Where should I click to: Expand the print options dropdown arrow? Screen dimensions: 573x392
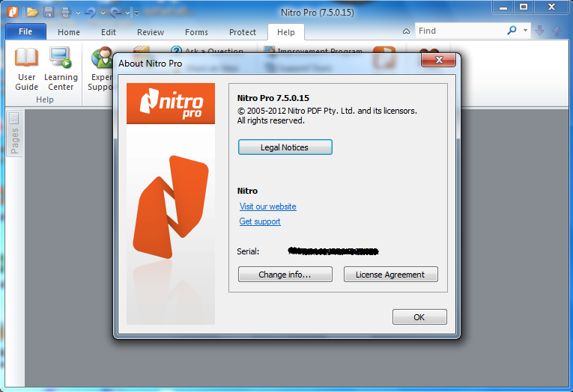tap(78, 13)
